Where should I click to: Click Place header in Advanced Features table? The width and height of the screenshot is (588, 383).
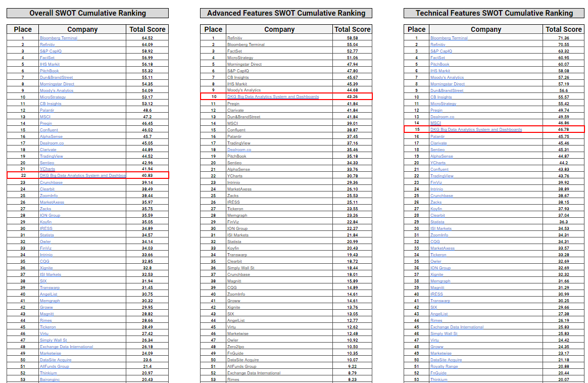[213, 29]
